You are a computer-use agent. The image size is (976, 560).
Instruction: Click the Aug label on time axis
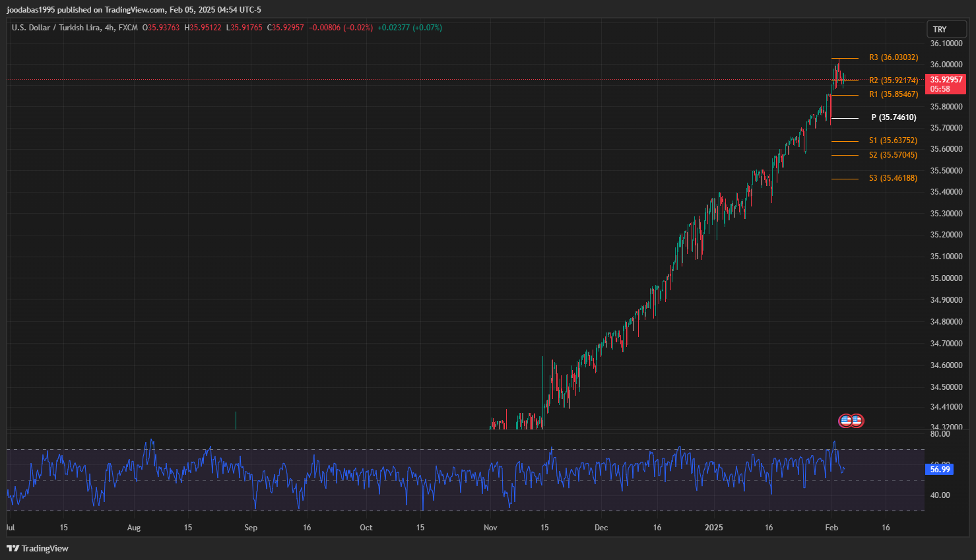134,528
